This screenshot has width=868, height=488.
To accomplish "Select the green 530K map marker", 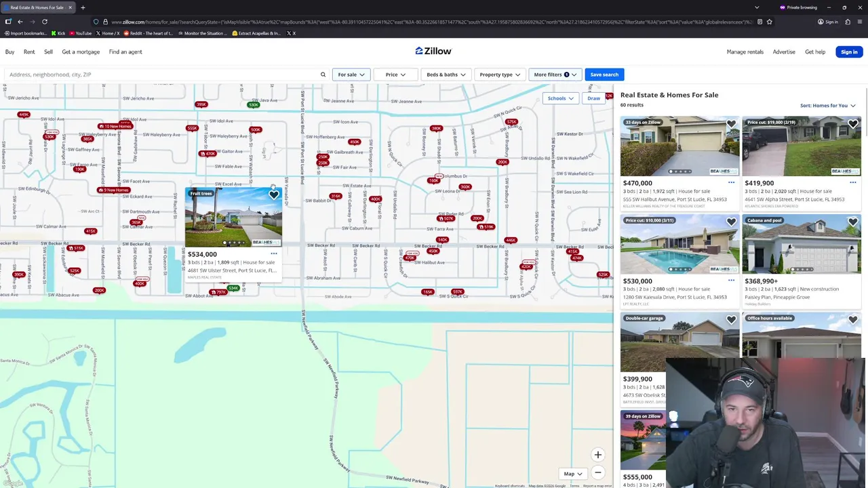I will (254, 104).
